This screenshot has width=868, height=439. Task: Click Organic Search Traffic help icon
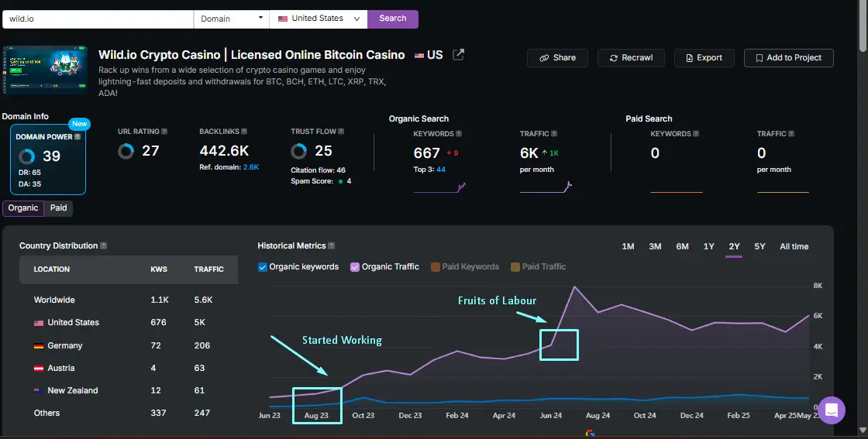click(x=554, y=134)
